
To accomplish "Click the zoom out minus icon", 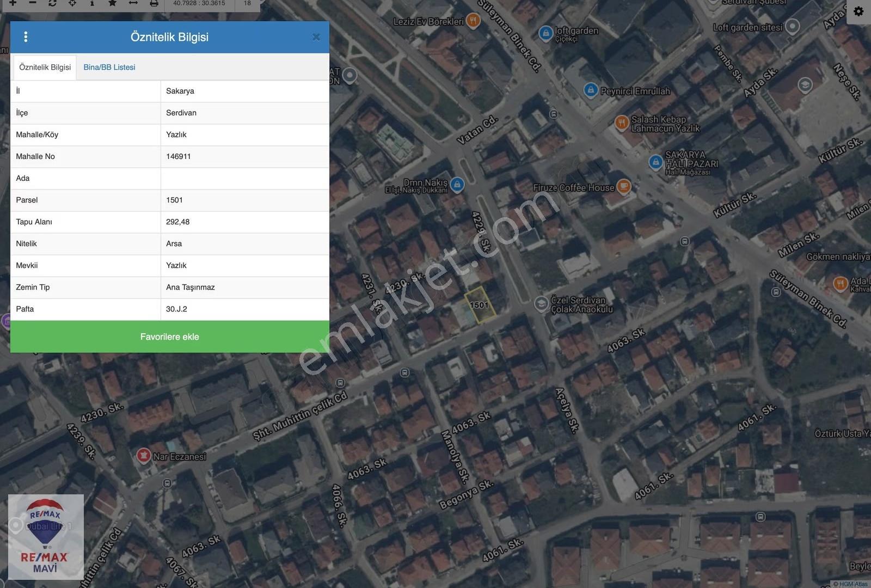I will [x=33, y=3].
